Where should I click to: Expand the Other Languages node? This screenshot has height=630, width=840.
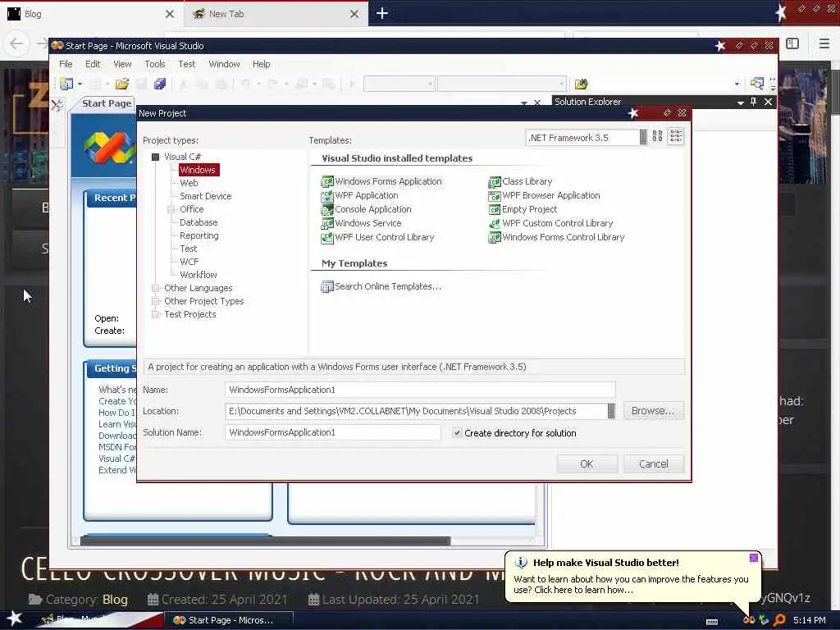[155, 288]
